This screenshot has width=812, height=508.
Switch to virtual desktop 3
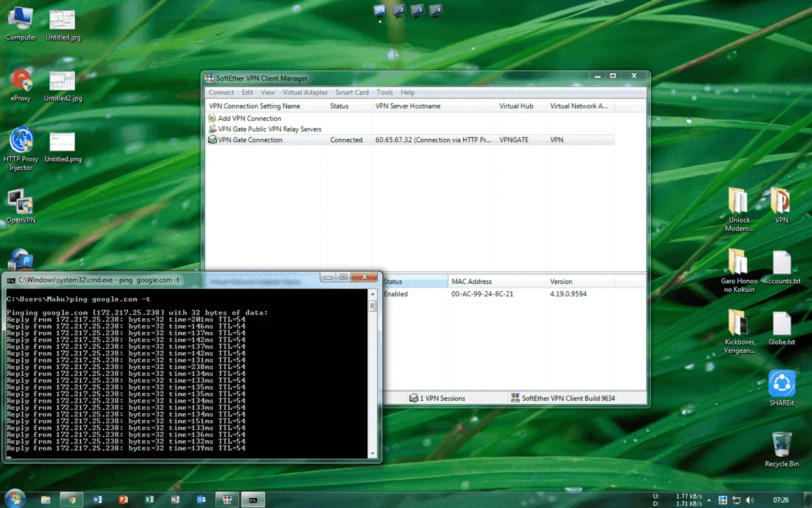point(418,9)
